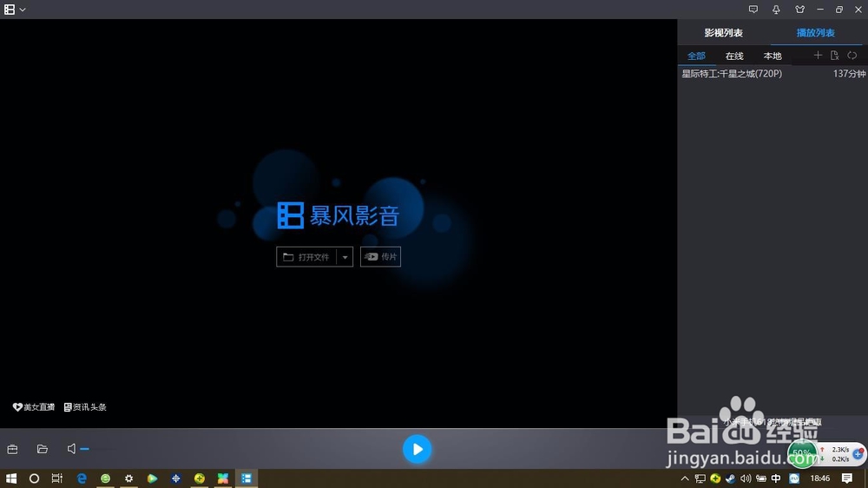This screenshot has height=488, width=868.
Task: Change the loop mode with the cycle icon
Action: (x=852, y=56)
